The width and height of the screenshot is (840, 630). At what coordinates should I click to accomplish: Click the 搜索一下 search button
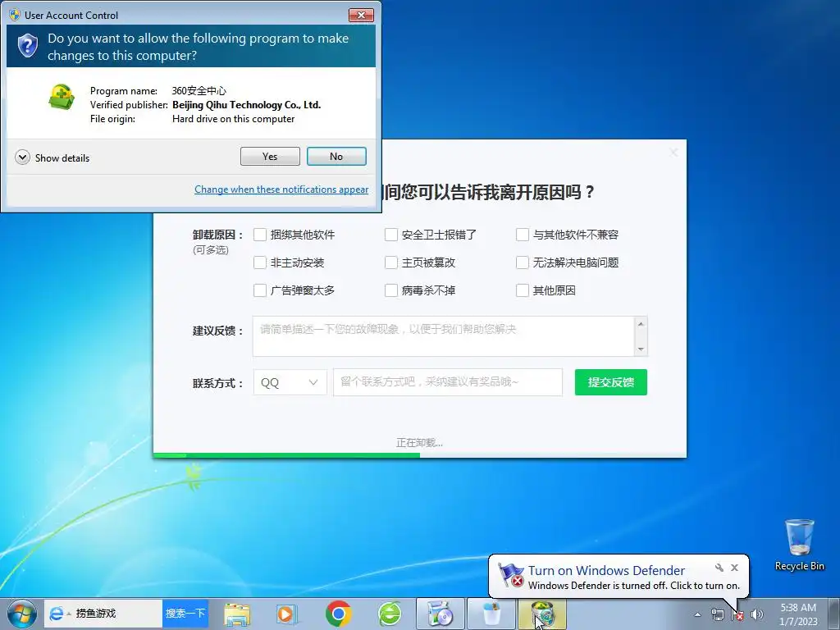tap(185, 614)
